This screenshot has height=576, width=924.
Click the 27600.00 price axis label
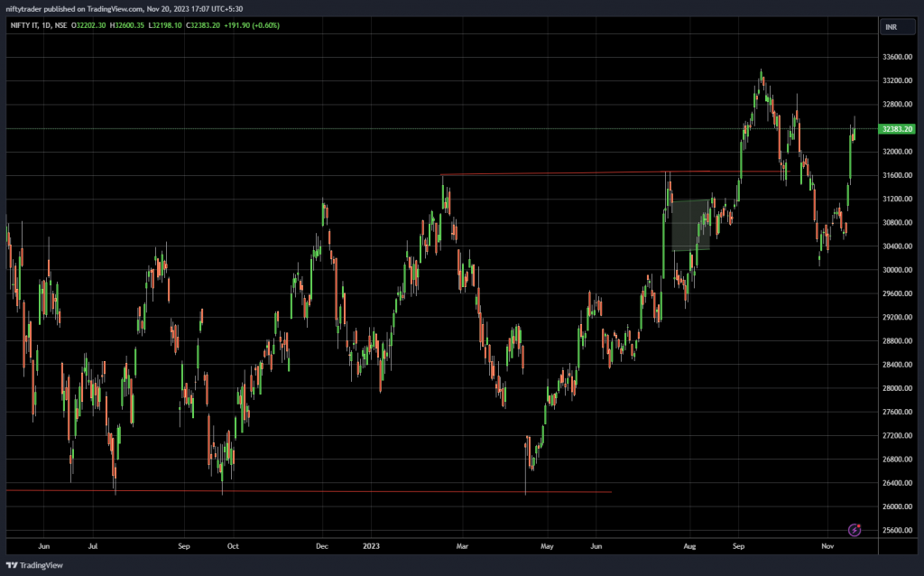[x=897, y=412]
